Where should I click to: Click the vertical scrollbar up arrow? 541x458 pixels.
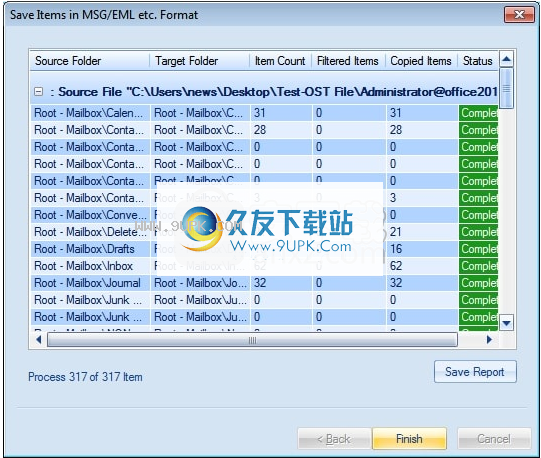pos(506,59)
